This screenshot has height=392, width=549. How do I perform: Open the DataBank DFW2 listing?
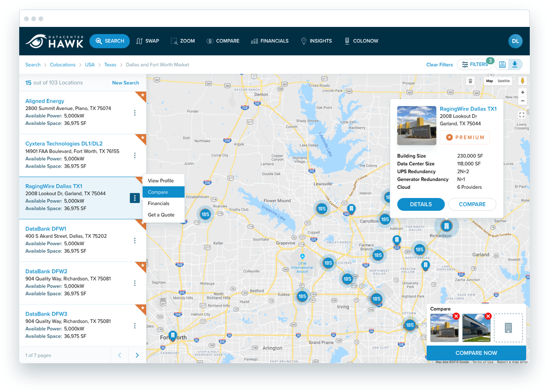click(46, 271)
